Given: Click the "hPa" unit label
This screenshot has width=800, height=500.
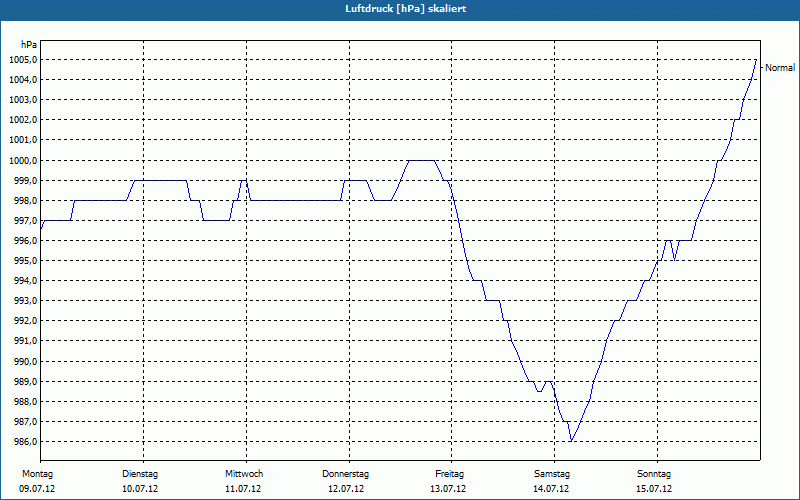Looking at the screenshot, I should click(x=29, y=45).
